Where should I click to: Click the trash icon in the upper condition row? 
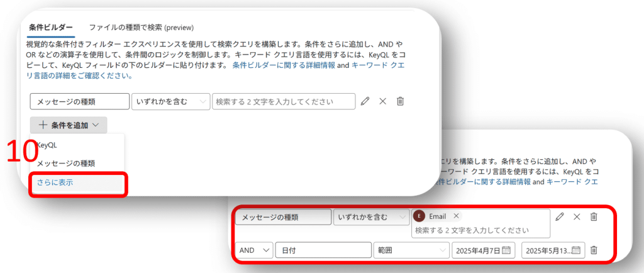point(400,102)
